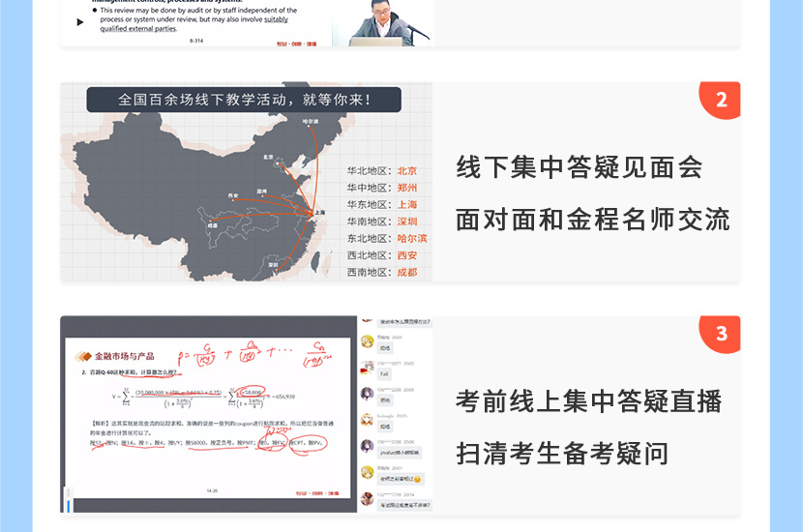Select the 哈尔滨 marker on the map
The height and width of the screenshot is (532, 803).
tap(310, 127)
